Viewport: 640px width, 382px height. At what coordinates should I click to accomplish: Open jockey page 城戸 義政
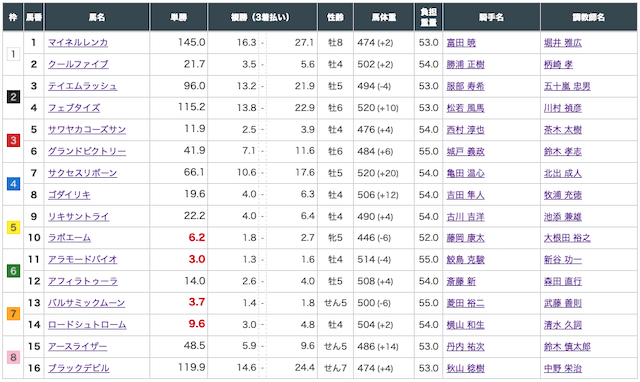pyautogui.click(x=465, y=151)
